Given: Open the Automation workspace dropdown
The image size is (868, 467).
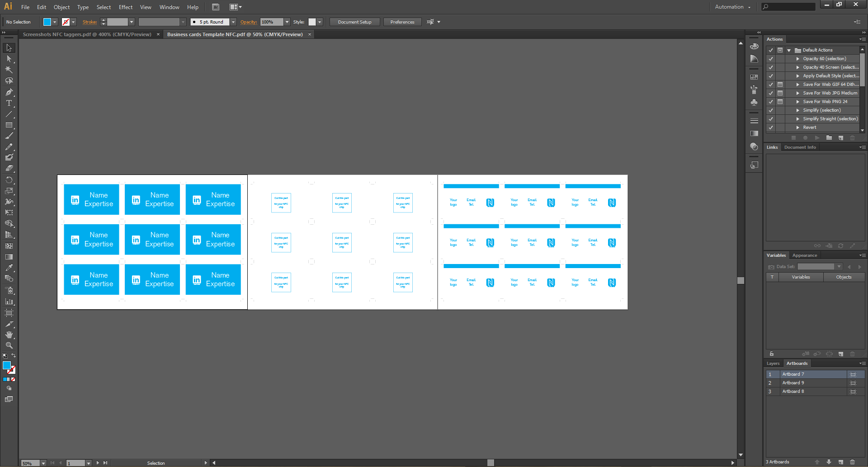Looking at the screenshot, I should pyautogui.click(x=733, y=7).
